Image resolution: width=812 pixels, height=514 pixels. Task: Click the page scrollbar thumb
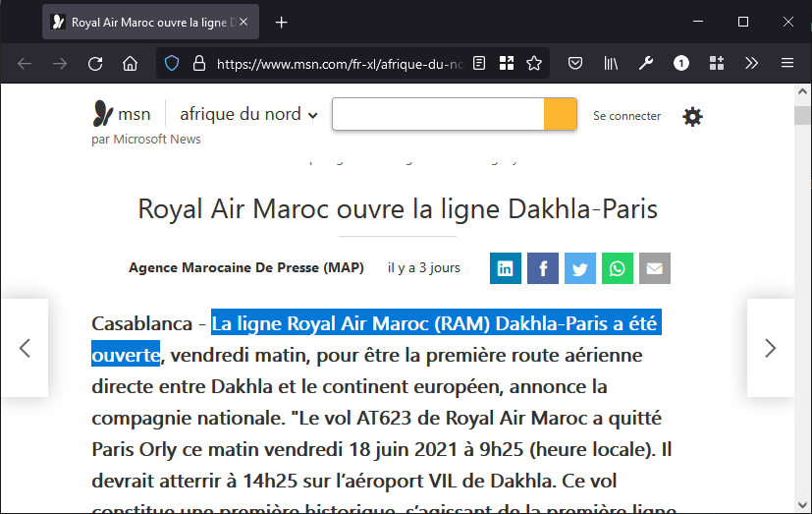(803, 115)
